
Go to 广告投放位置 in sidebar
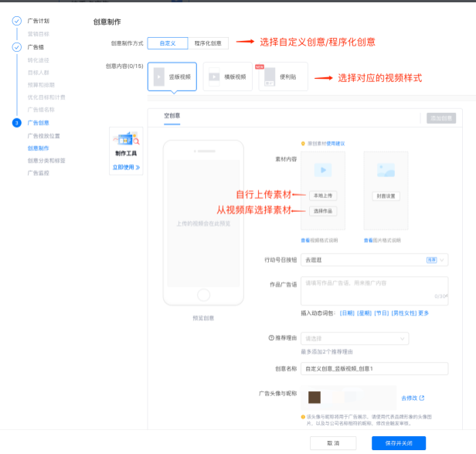coord(43,136)
